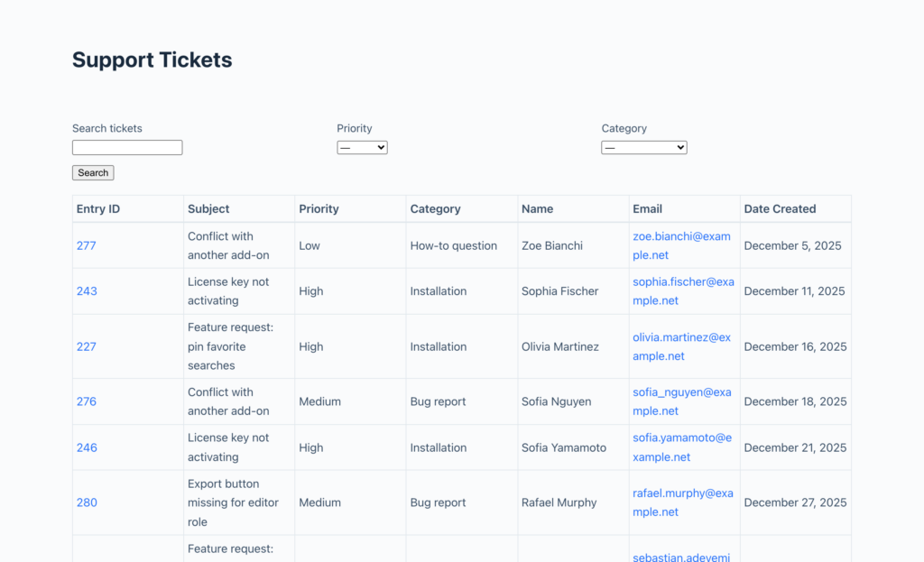
Task: Click the date December 21, 2025
Action: click(x=796, y=447)
